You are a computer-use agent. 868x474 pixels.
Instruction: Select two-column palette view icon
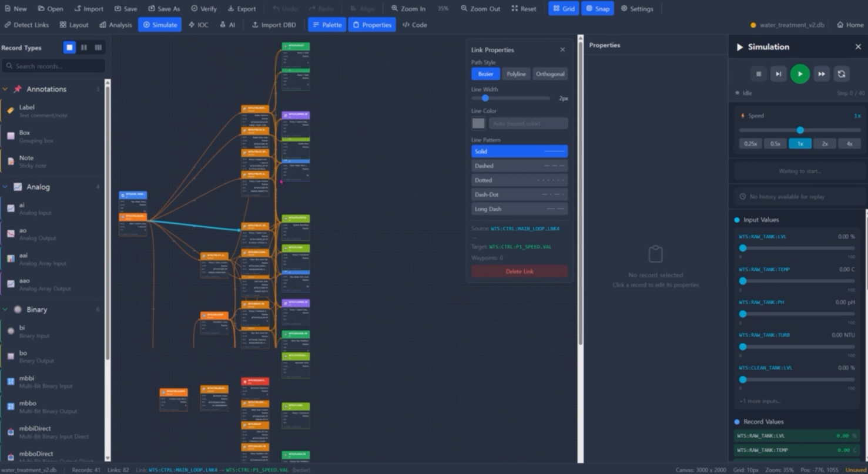pyautogui.click(x=83, y=48)
